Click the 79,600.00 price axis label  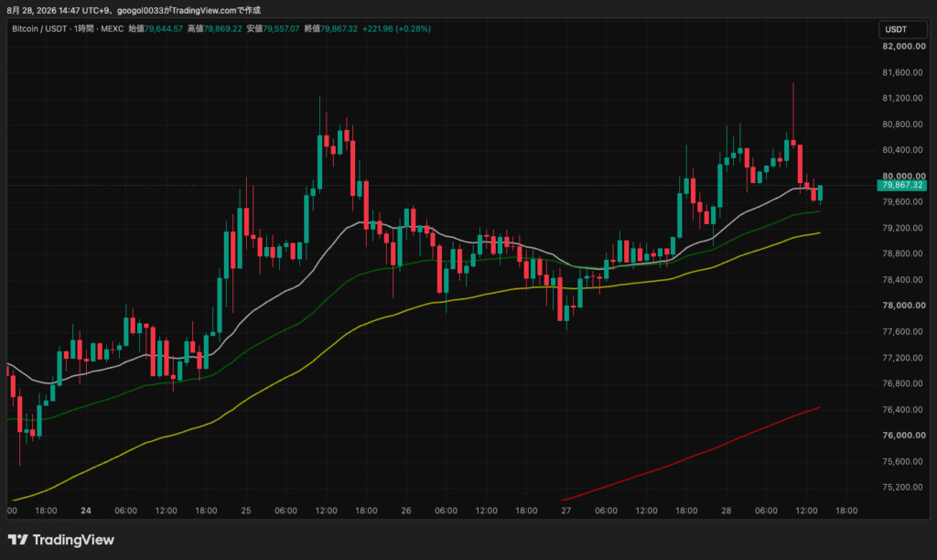point(903,202)
